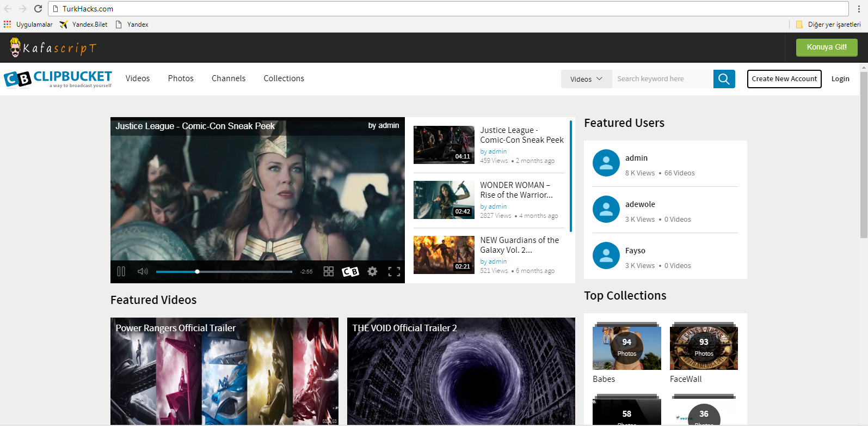
Task: Click the Babes collection name
Action: (x=604, y=379)
